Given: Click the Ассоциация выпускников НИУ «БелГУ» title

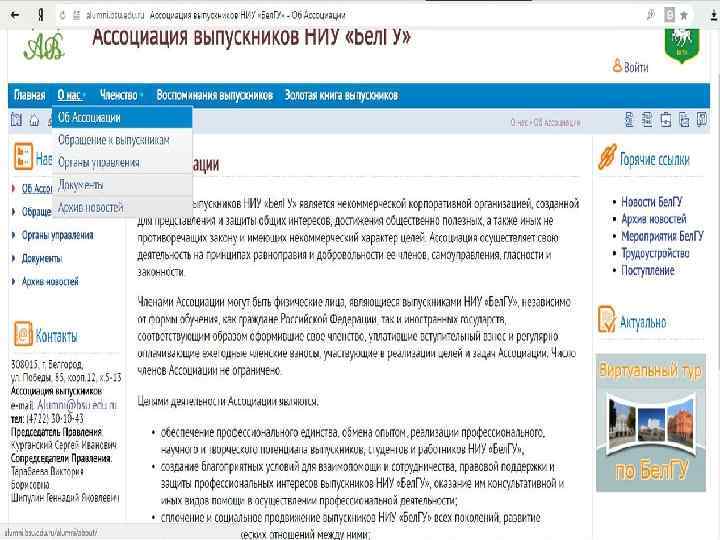Looking at the screenshot, I should click(x=251, y=37).
